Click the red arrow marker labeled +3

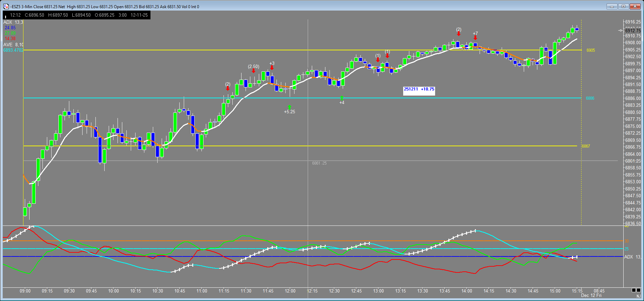272,68
